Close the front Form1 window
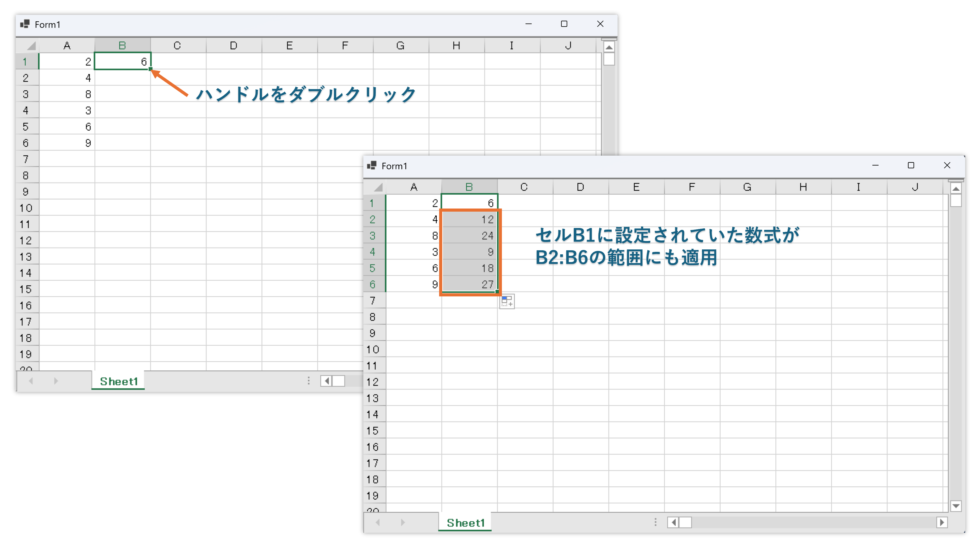Screen dimensions: 980x547 [947, 165]
